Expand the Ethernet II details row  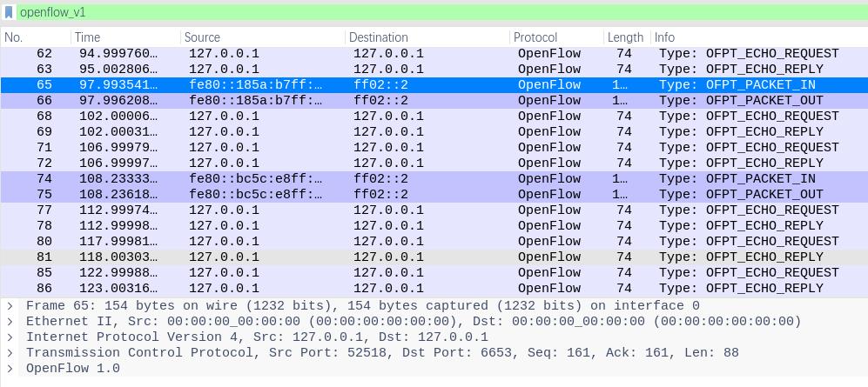pyautogui.click(x=10, y=321)
